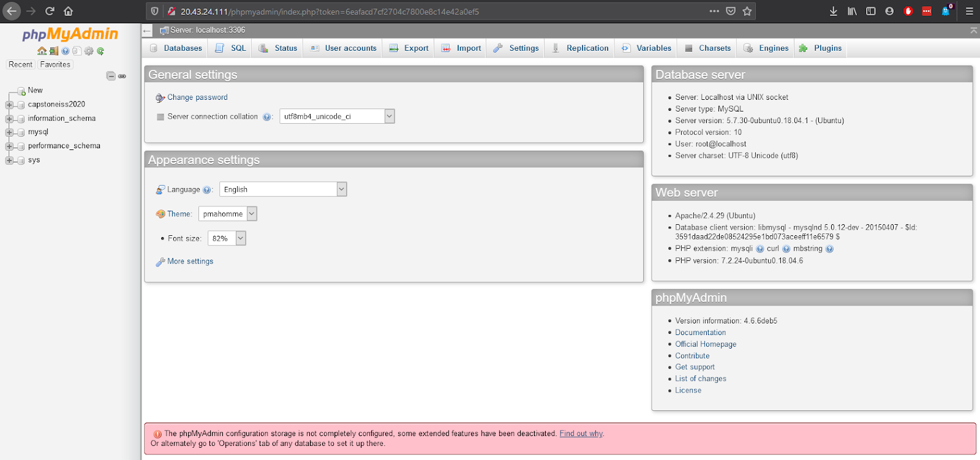Switch to the Status tab

point(278,48)
